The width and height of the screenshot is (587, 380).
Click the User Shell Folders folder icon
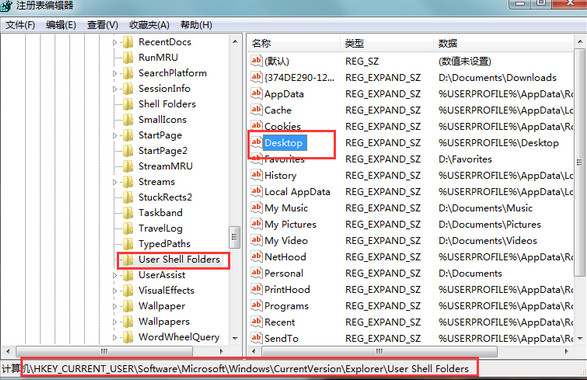click(128, 259)
